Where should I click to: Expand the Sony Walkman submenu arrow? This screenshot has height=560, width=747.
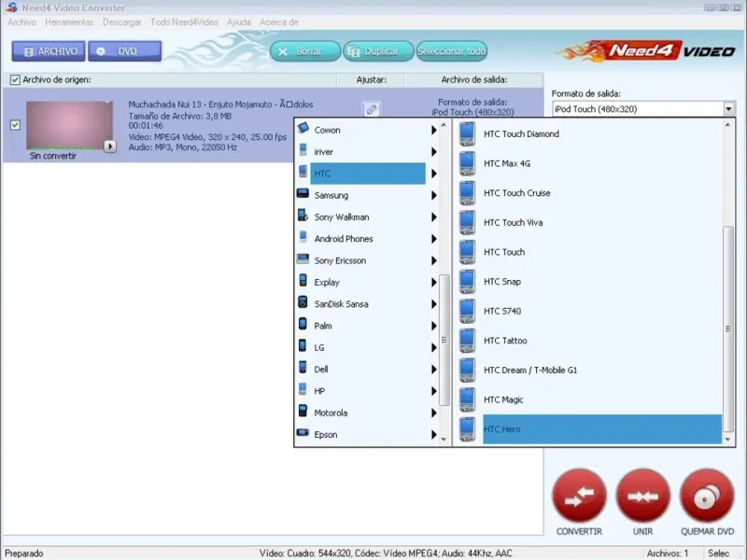click(x=434, y=217)
